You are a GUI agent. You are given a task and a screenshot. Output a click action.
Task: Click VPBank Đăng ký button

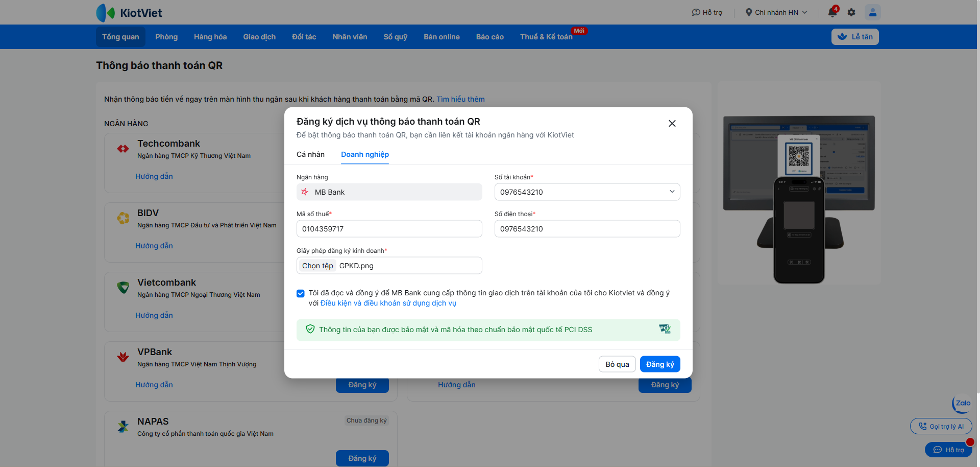(362, 385)
